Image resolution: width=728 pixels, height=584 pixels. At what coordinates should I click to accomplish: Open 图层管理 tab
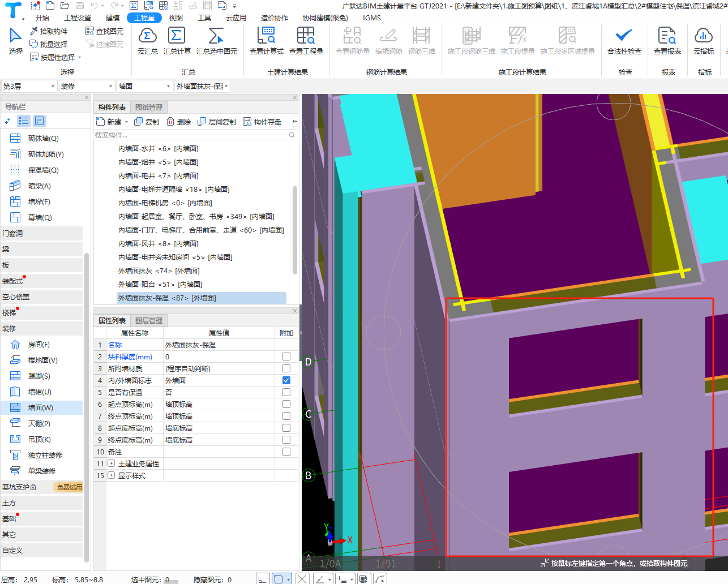(149, 320)
